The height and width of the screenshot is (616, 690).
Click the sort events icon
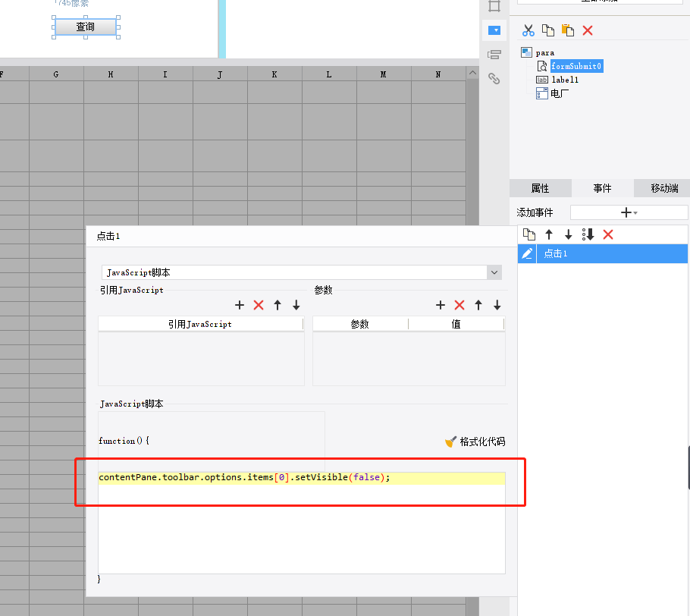point(588,234)
